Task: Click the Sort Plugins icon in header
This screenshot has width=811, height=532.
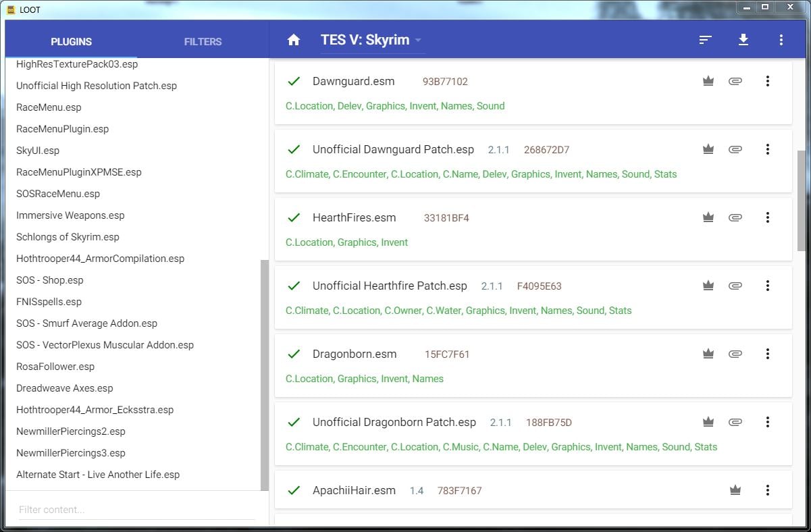Action: click(706, 40)
